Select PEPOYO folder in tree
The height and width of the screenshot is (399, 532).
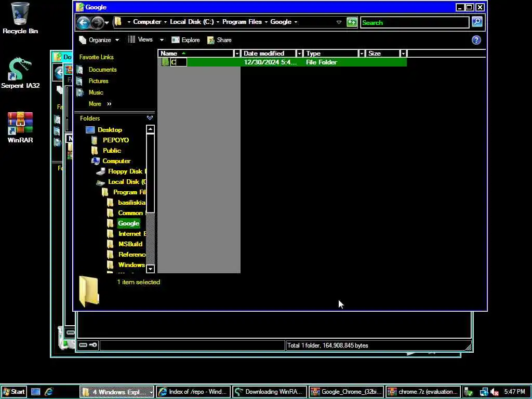116,140
